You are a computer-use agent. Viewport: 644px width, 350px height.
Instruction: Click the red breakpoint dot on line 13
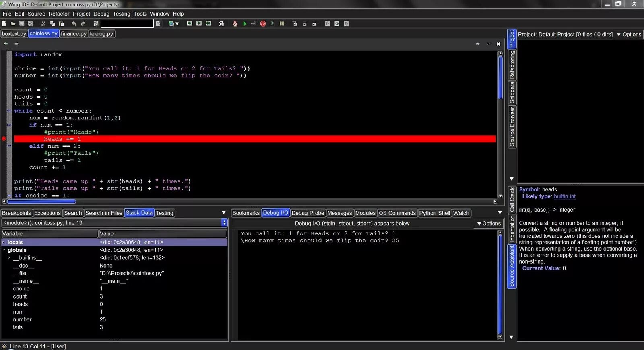tap(4, 139)
